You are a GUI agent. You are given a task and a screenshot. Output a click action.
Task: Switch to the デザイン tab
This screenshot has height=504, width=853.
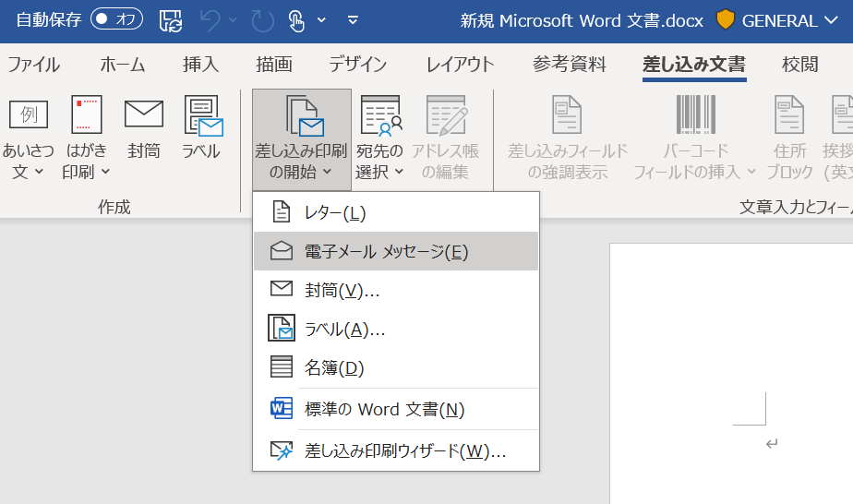(357, 65)
